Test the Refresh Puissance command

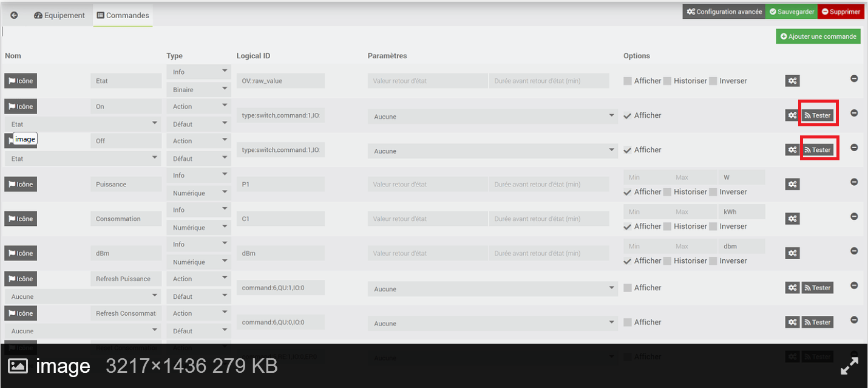tap(817, 288)
